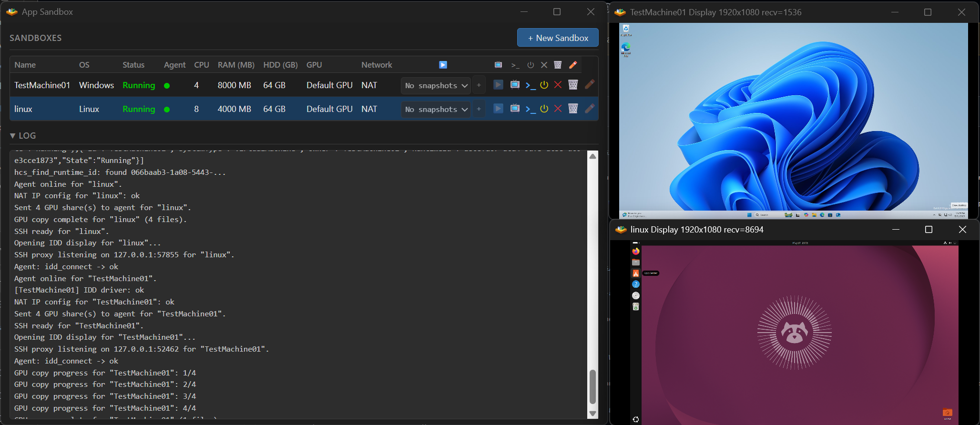Click the power icon in table header
Image resolution: width=980 pixels, height=425 pixels.
pyautogui.click(x=531, y=65)
